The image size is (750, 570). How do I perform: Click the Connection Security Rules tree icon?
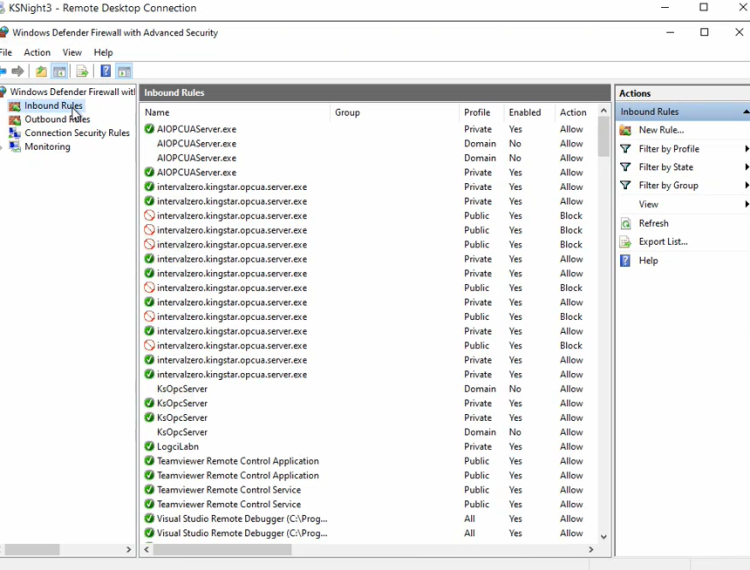[15, 133]
